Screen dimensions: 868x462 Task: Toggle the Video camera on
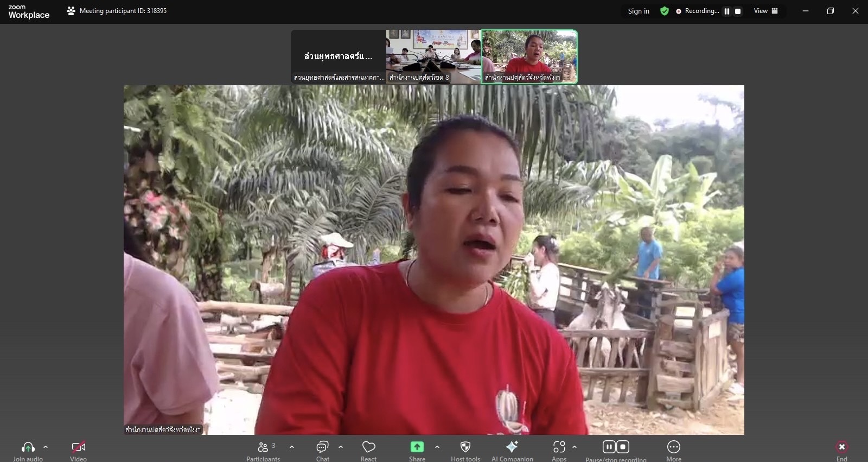79,447
